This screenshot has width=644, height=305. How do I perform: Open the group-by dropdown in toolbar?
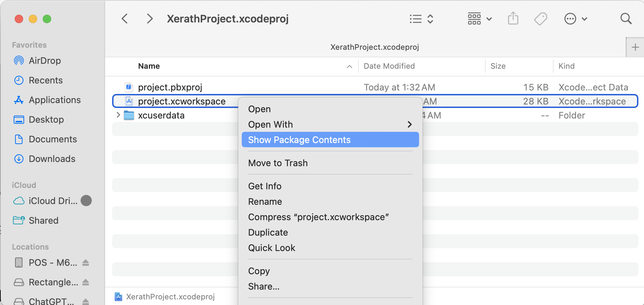click(x=480, y=19)
